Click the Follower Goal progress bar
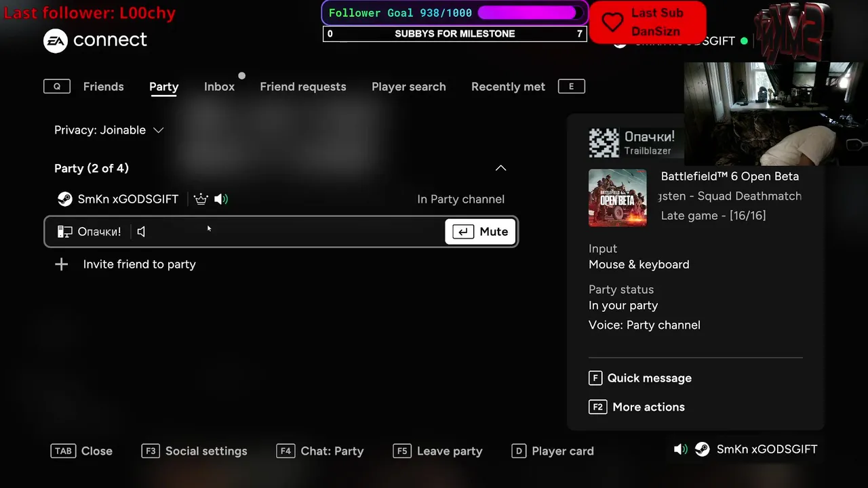 click(x=529, y=13)
